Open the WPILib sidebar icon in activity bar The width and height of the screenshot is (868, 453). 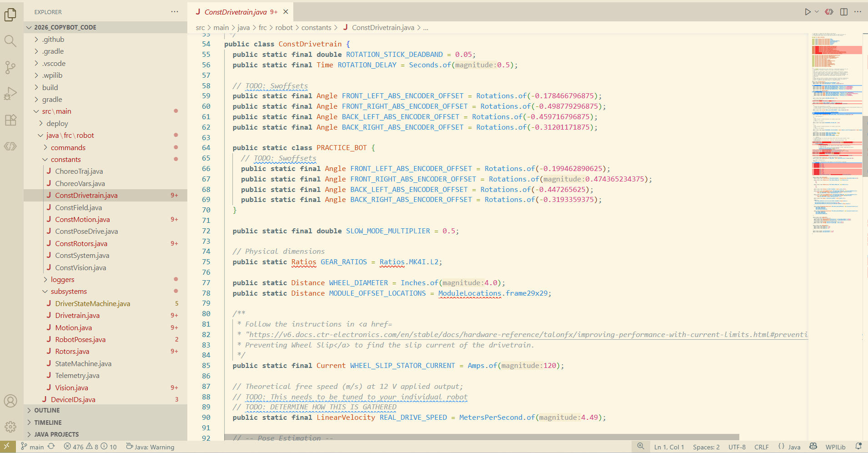tap(10, 146)
